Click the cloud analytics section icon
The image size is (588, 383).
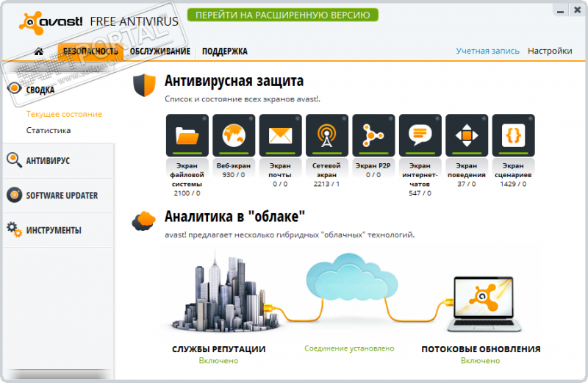[143, 221]
